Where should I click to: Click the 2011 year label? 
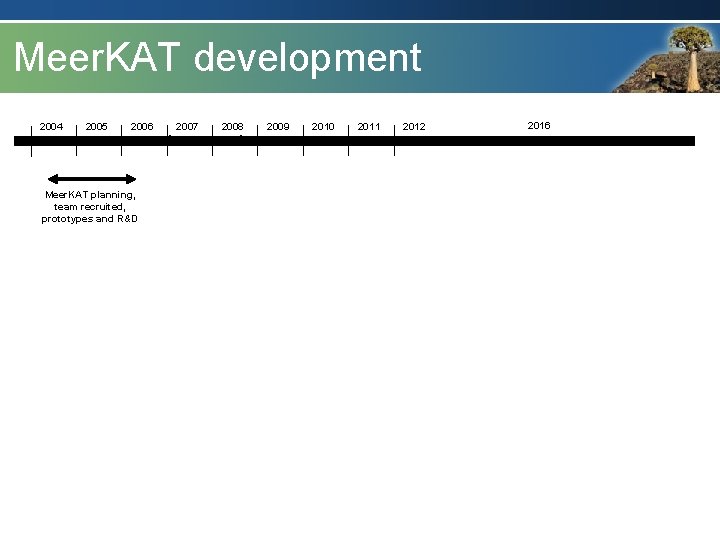click(x=369, y=127)
